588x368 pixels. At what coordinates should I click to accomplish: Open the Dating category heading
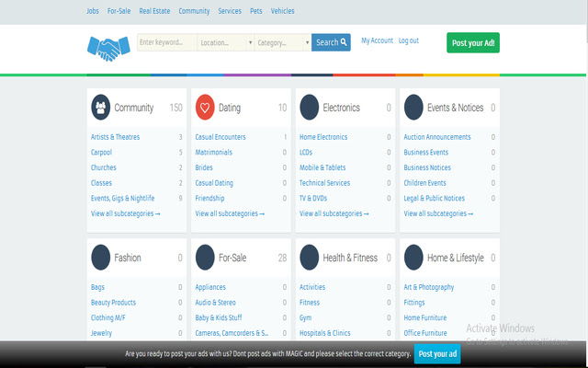[230, 108]
